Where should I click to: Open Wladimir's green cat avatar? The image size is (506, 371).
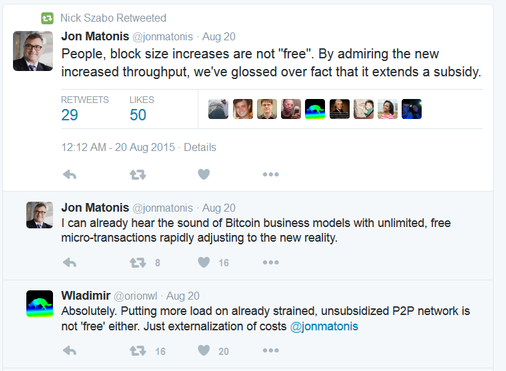pos(40,303)
